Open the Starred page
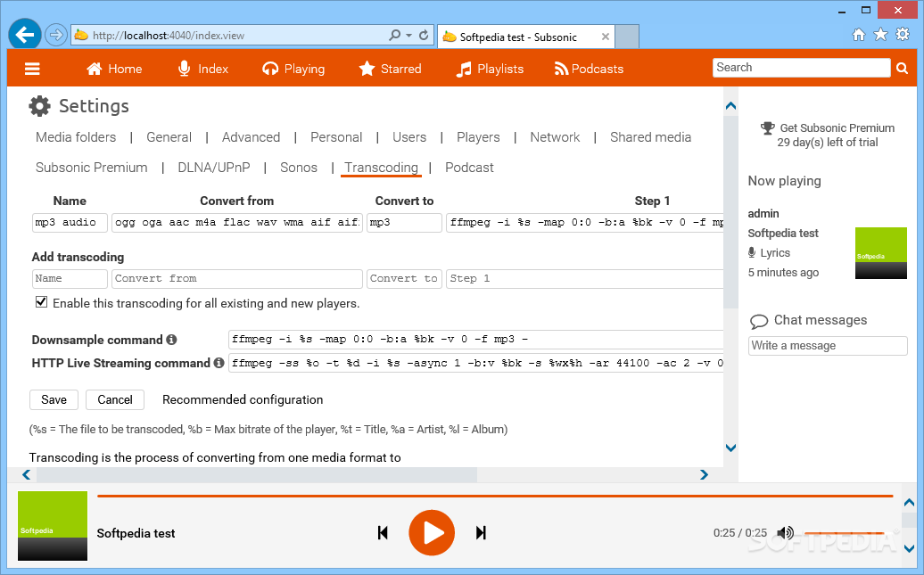Screen dimensions: 924x575 click(390, 69)
